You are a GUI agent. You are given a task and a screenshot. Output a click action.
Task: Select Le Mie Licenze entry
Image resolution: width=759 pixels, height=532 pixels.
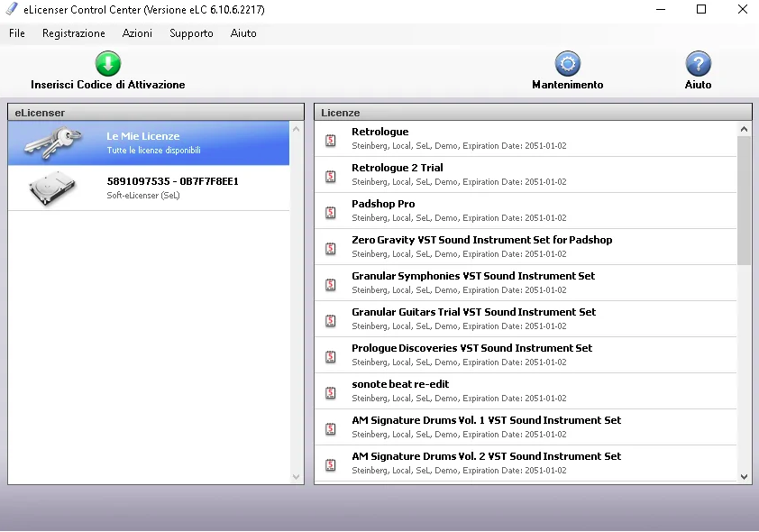149,143
